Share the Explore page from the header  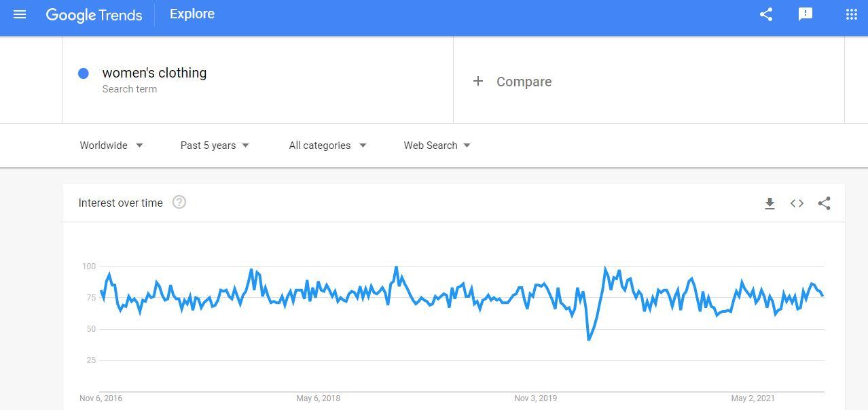click(x=766, y=14)
